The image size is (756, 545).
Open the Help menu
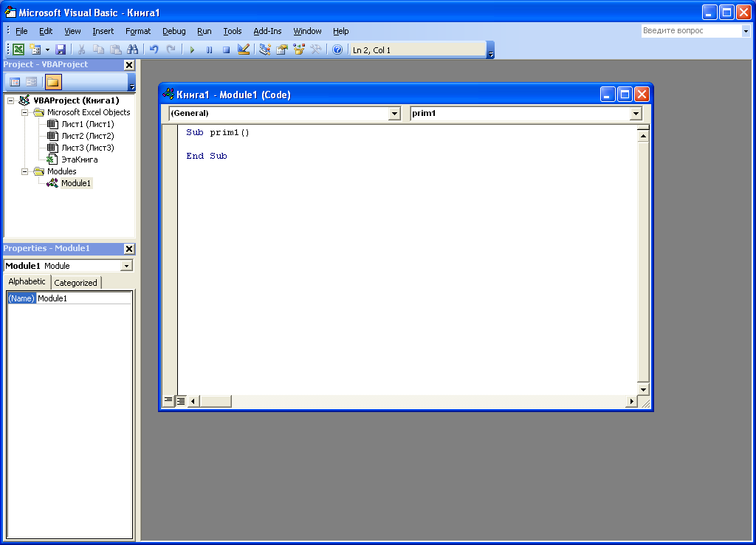[x=341, y=31]
